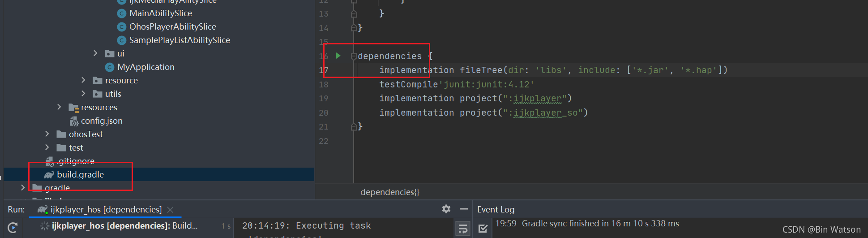
Task: Click the ":ijkplayer" project string
Action: pyautogui.click(x=534, y=99)
